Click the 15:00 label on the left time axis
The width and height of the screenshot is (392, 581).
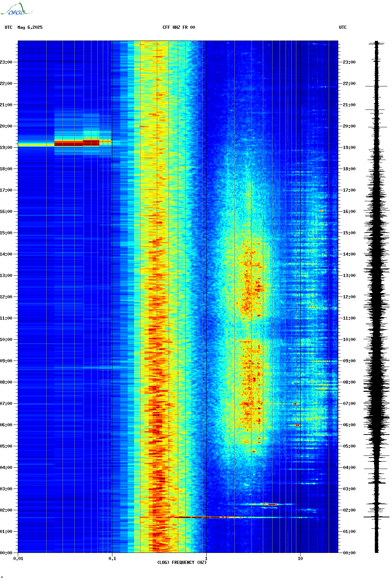pos(6,233)
